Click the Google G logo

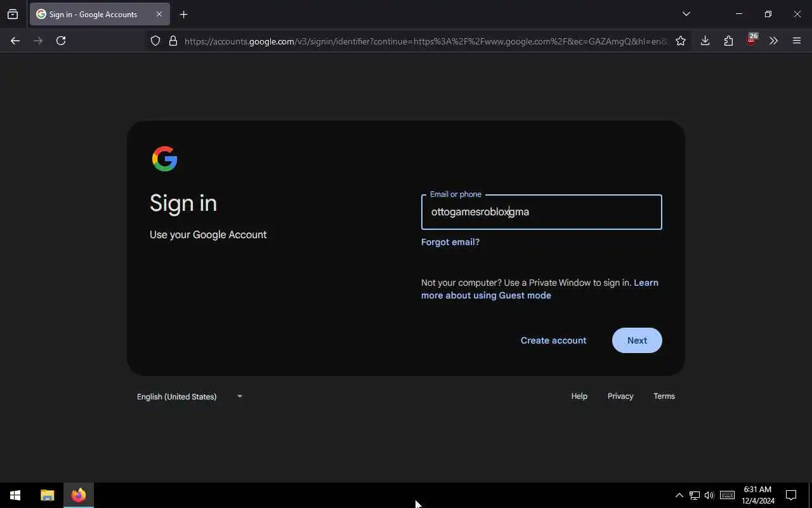coord(164,159)
